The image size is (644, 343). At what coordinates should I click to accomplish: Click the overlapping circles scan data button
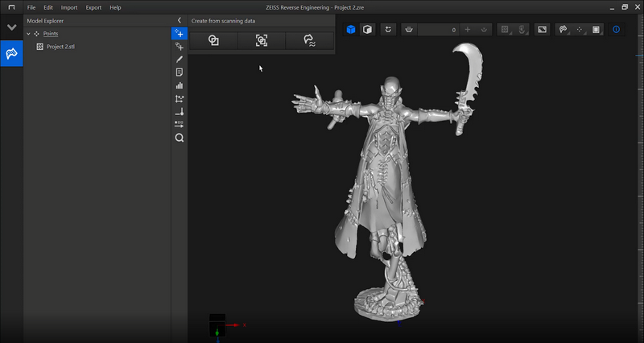point(213,40)
